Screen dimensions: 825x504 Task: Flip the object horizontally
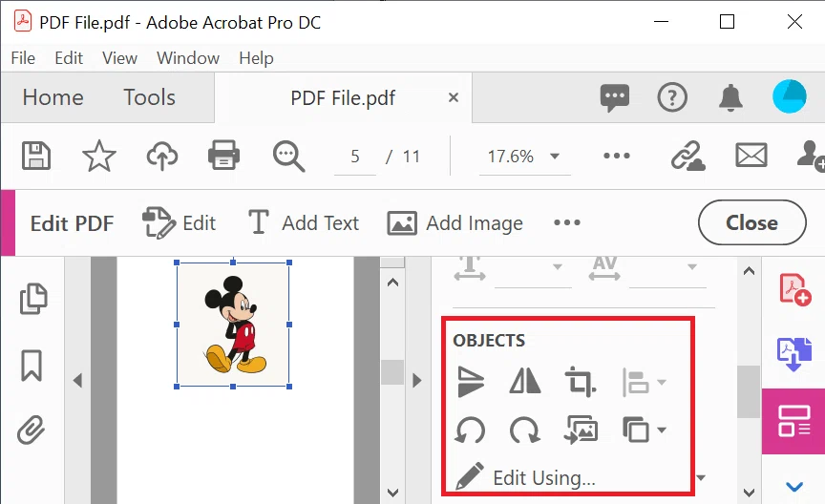pos(525,381)
